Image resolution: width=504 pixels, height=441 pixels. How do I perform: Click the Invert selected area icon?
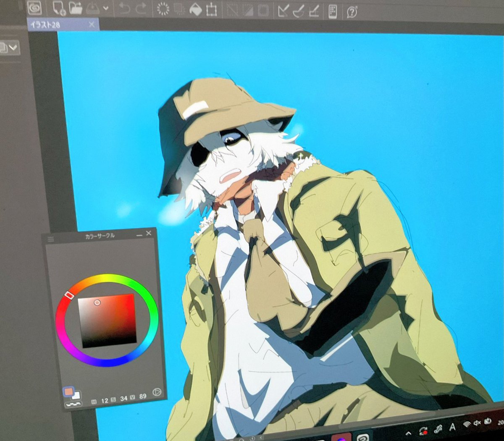click(x=248, y=10)
